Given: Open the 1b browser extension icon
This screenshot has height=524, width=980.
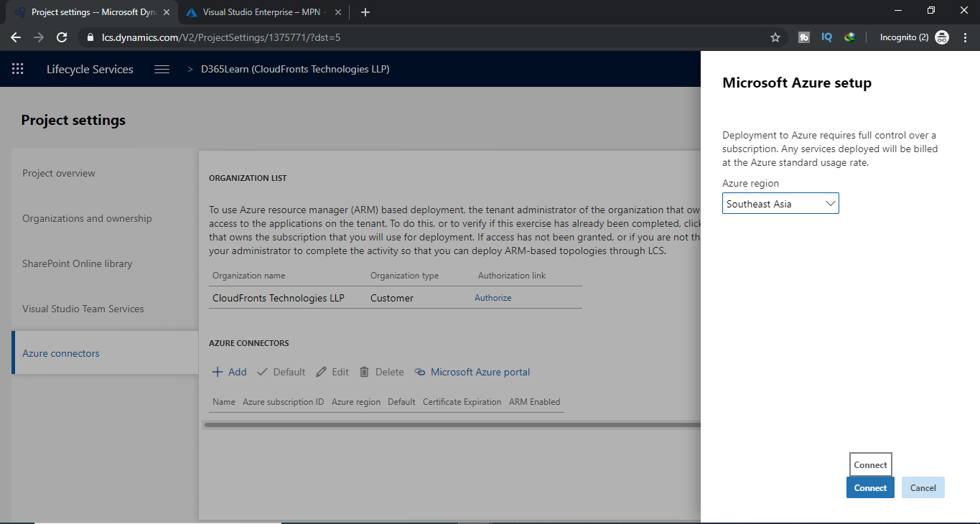Looking at the screenshot, I should pos(804,37).
